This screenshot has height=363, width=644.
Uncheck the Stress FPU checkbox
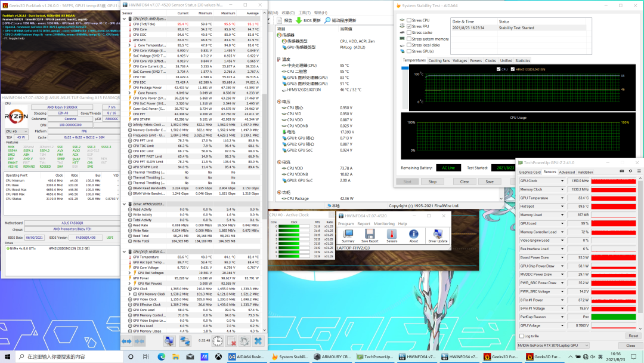click(x=408, y=26)
